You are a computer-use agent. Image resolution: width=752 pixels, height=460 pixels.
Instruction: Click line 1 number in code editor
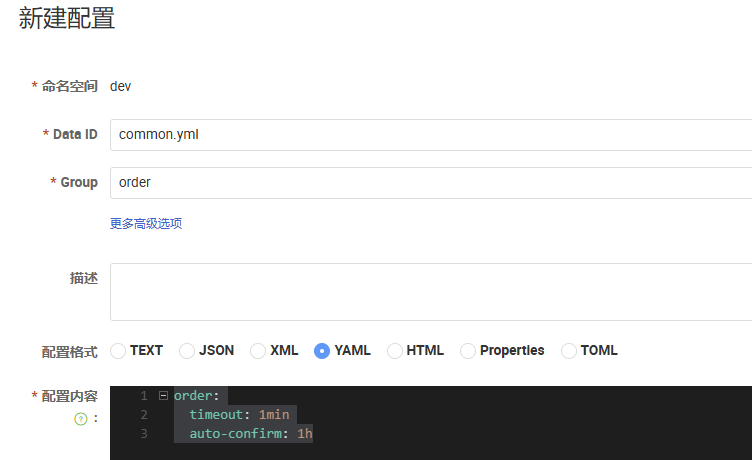pos(143,396)
